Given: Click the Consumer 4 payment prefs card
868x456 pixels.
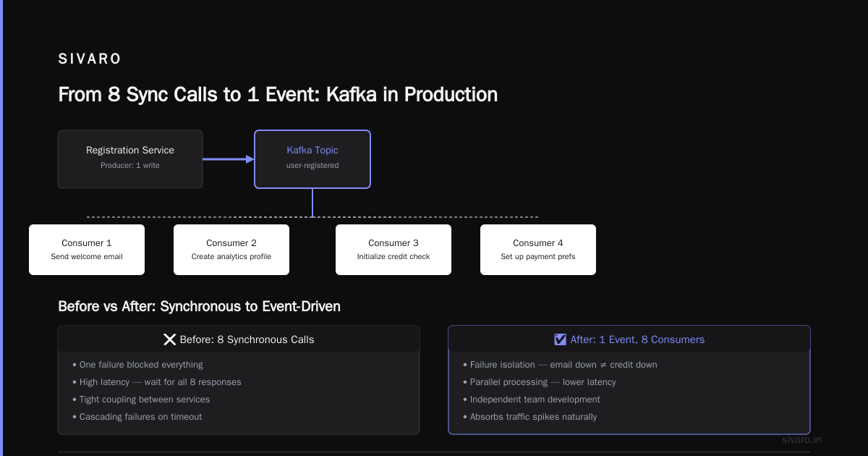Looking at the screenshot, I should [538, 250].
